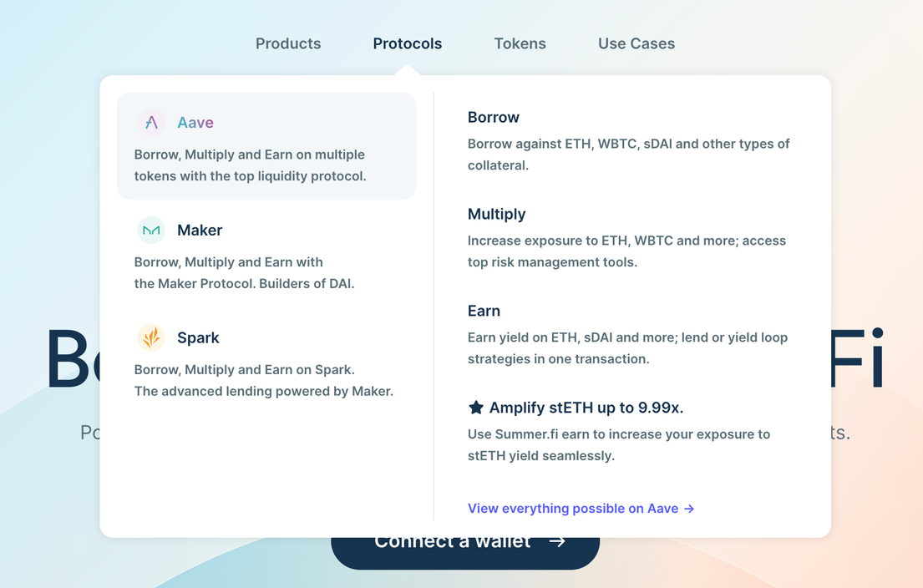This screenshot has height=588, width=923.
Task: Select the Aave protocol entry
Action: click(266, 146)
